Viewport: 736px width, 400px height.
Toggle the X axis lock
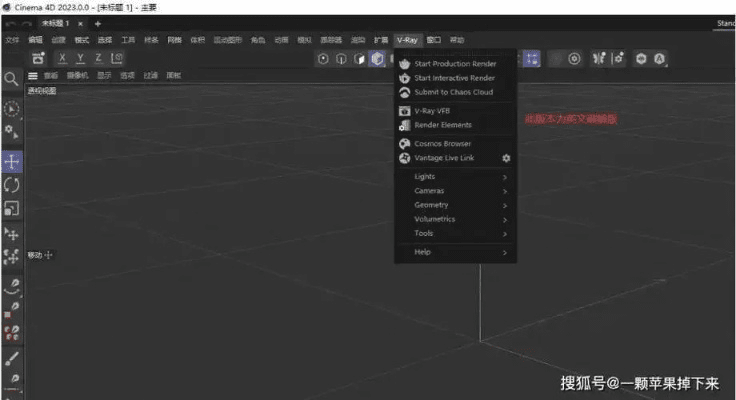[x=62, y=58]
